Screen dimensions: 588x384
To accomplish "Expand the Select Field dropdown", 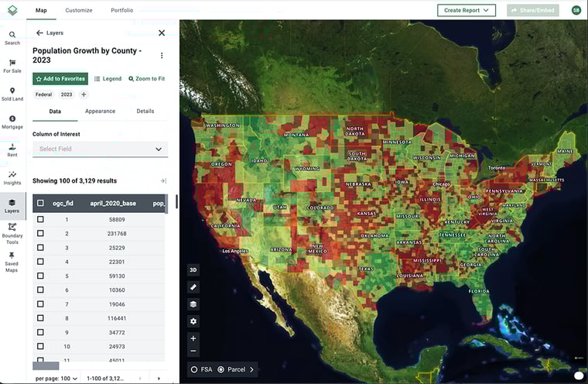I will point(101,149).
